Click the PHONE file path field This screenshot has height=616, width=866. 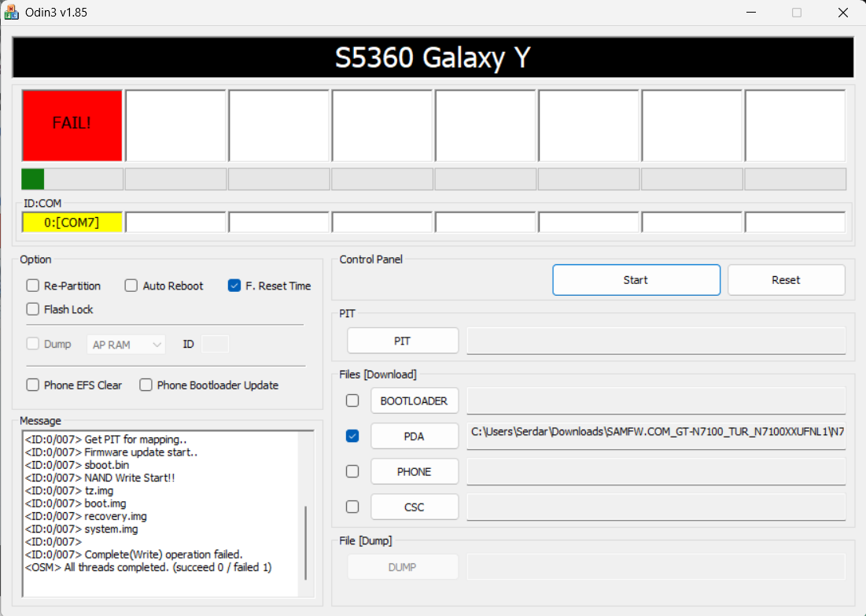point(656,471)
